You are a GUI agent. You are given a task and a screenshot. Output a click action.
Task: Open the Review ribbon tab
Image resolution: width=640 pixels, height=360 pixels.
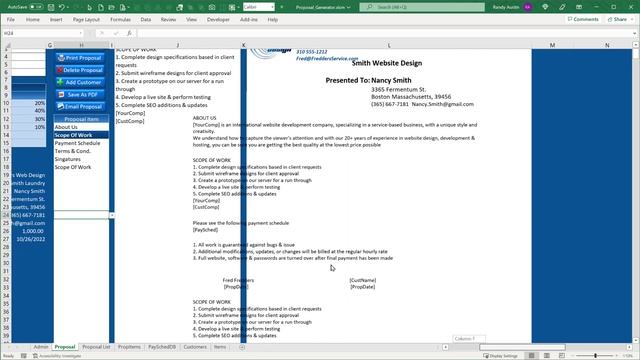(168, 19)
